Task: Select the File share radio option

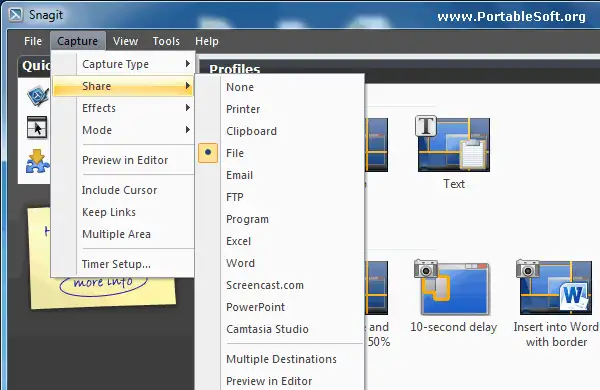Action: coord(280,153)
